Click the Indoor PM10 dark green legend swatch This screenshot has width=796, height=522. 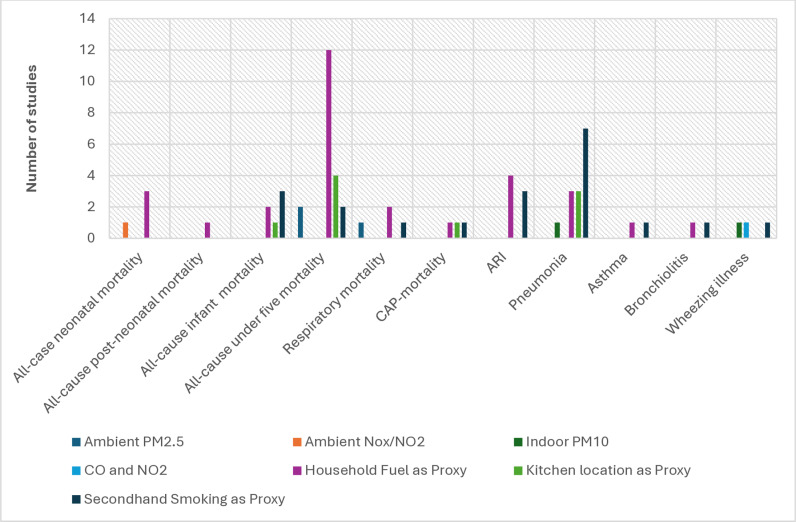point(518,442)
